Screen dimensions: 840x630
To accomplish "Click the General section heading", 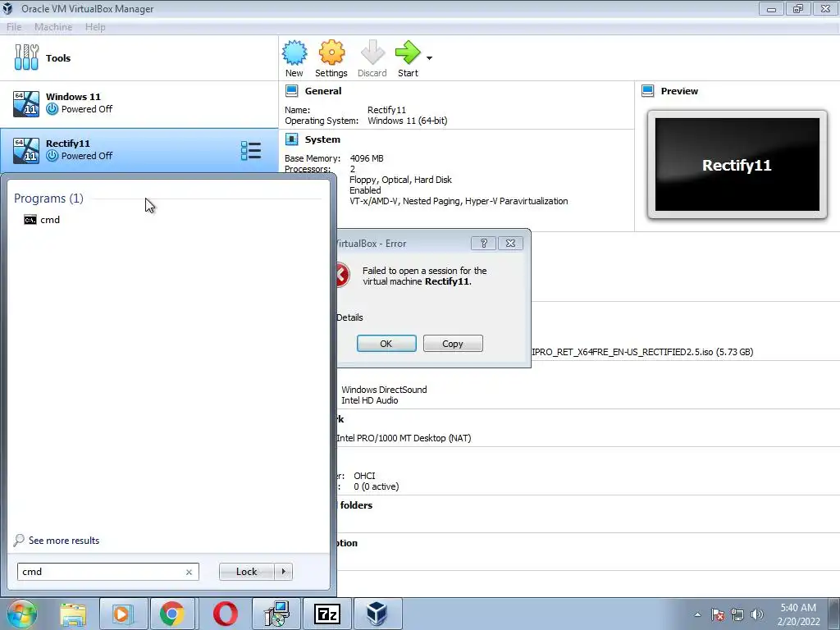I will [323, 91].
